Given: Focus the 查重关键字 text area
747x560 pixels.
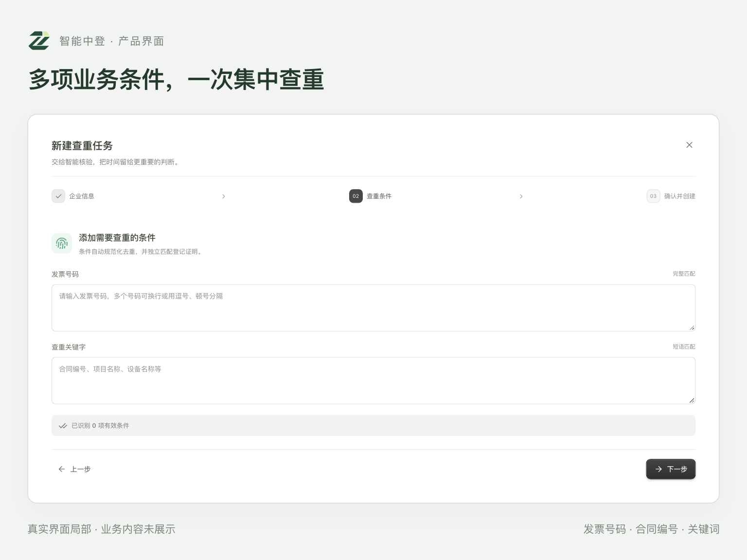Looking at the screenshot, I should (373, 381).
